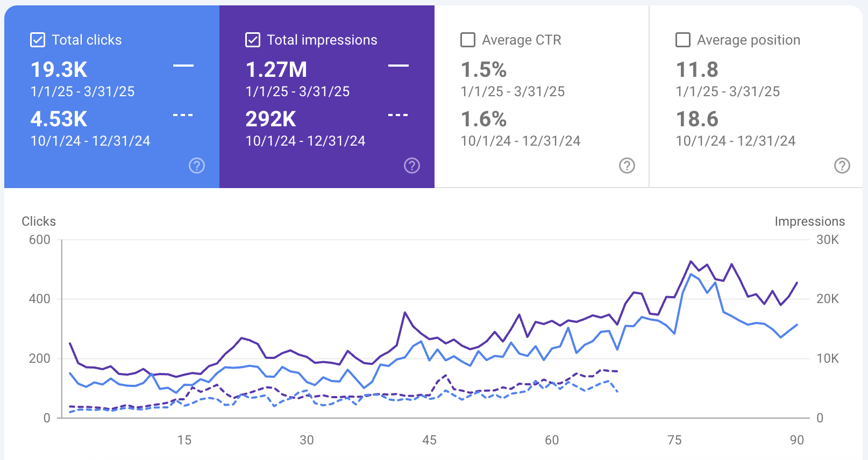This screenshot has width=868, height=460.
Task: Click the Clicks axis title
Action: tap(39, 221)
